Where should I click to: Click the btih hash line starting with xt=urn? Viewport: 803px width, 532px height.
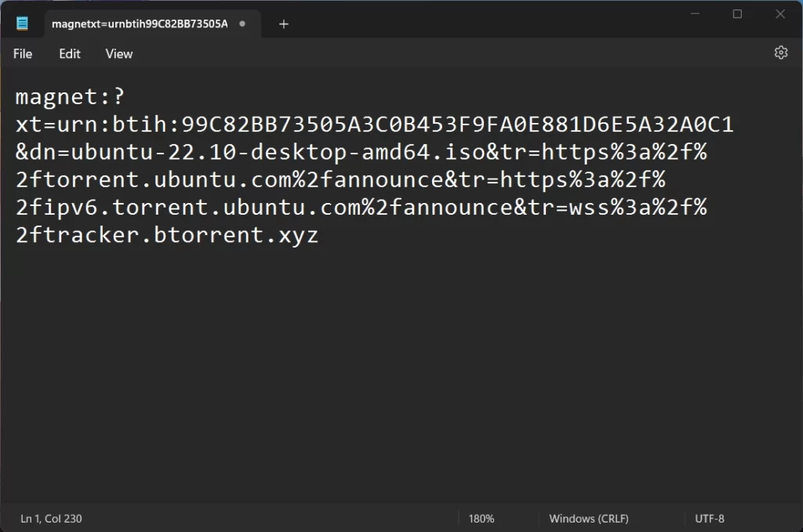[374, 125]
